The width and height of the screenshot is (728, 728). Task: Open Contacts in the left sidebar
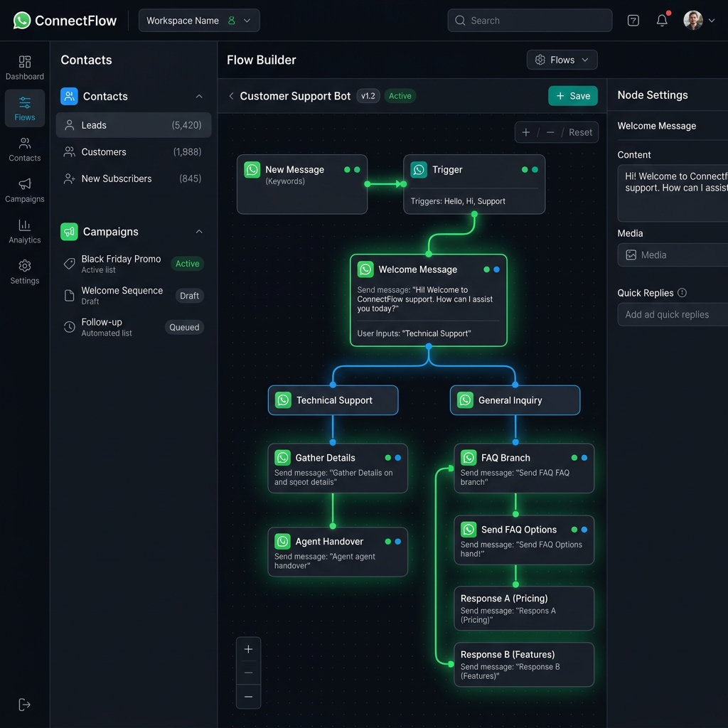(x=25, y=149)
